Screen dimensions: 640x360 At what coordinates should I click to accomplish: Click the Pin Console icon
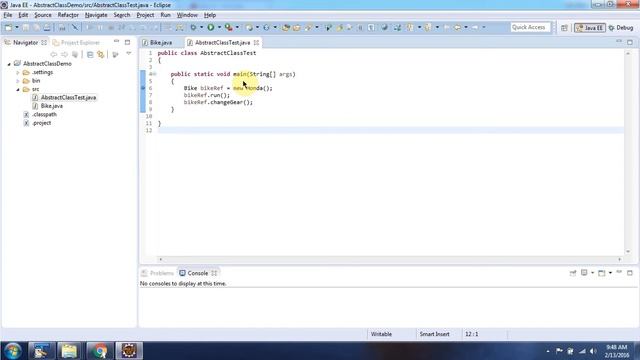(573, 273)
